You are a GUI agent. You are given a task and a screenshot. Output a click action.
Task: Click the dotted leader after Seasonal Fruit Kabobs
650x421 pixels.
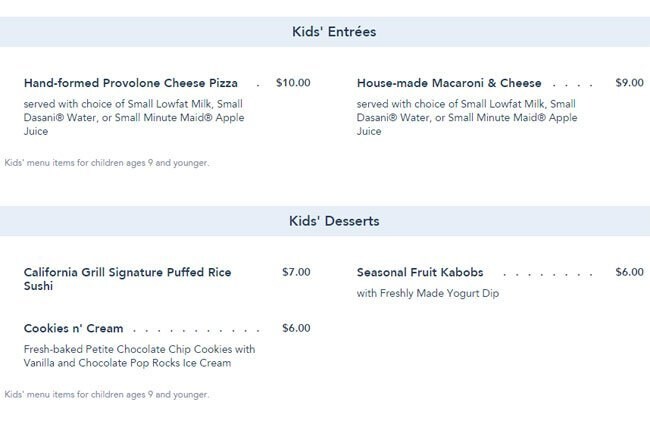click(x=548, y=273)
